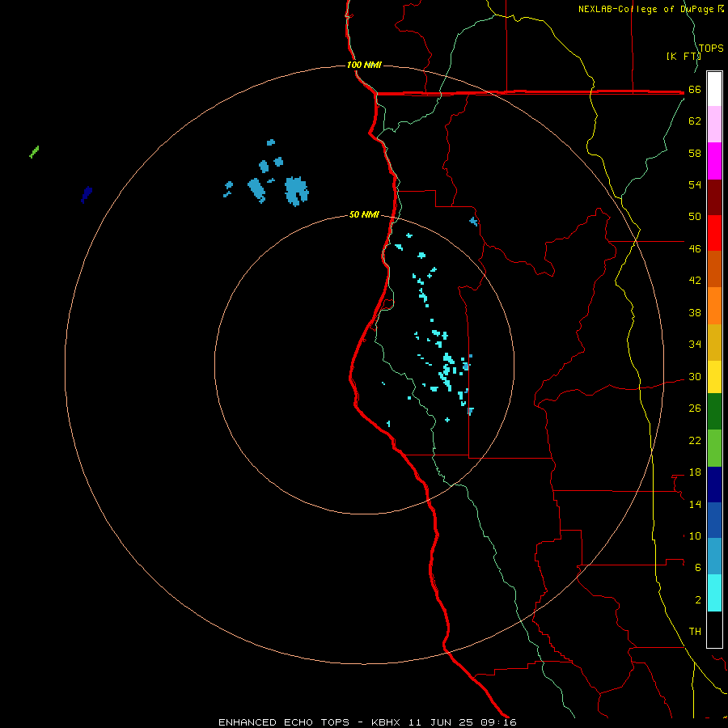Click the dark red maroon legend swatch
Viewport: 728px width, 728px height.
[714, 197]
